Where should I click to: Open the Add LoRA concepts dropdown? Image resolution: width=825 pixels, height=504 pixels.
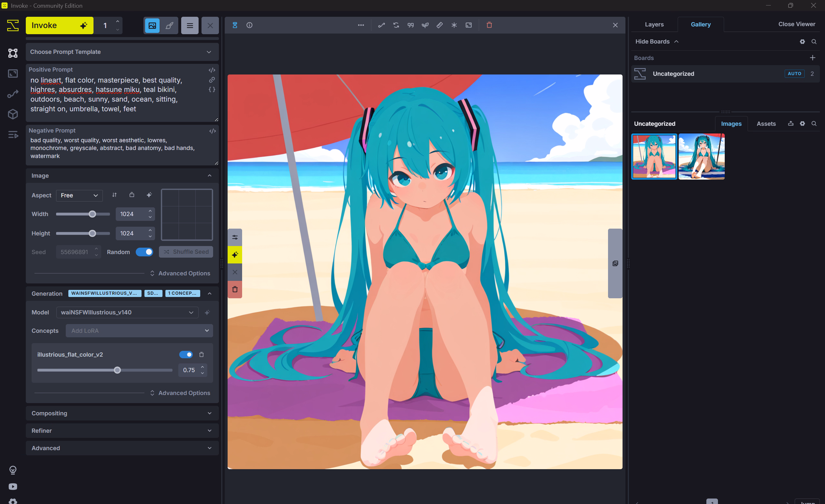point(139,331)
